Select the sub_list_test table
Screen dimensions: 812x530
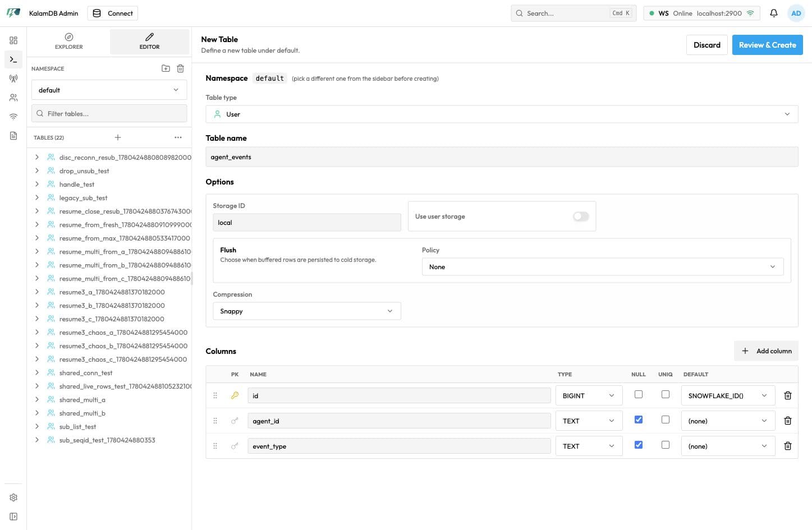[77, 427]
